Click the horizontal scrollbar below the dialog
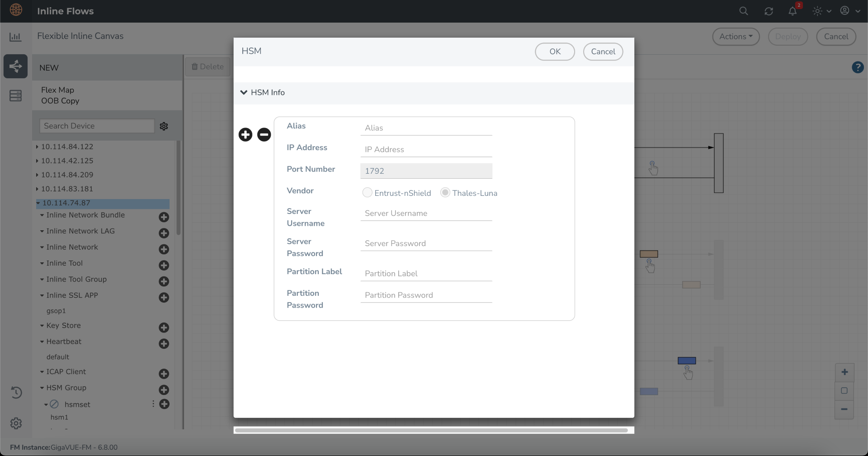The width and height of the screenshot is (868, 456). [x=431, y=430]
